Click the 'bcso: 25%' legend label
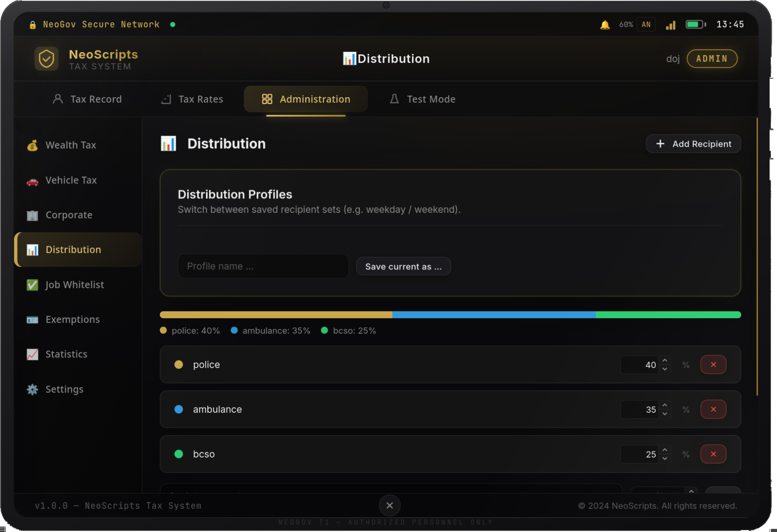This screenshot has width=777, height=532. (354, 331)
